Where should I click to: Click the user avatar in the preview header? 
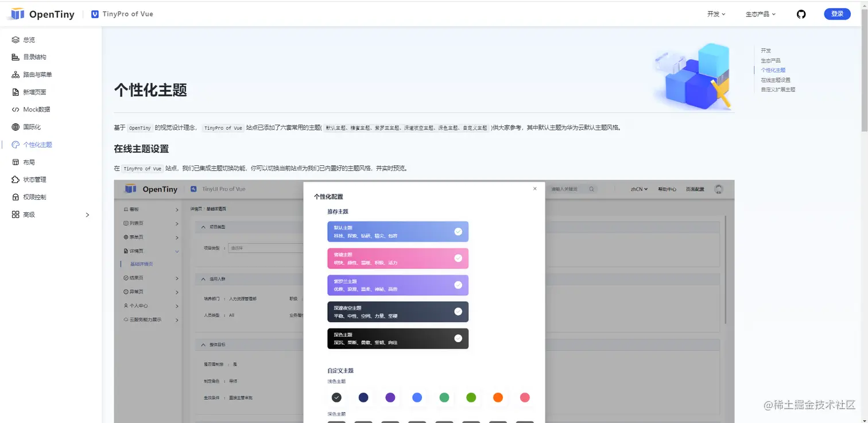pos(718,189)
